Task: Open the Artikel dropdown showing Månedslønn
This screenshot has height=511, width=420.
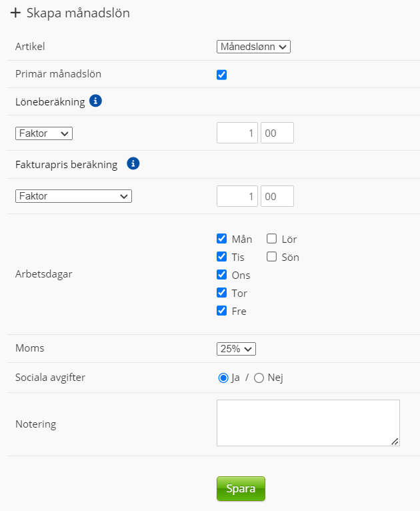Action: coord(253,47)
